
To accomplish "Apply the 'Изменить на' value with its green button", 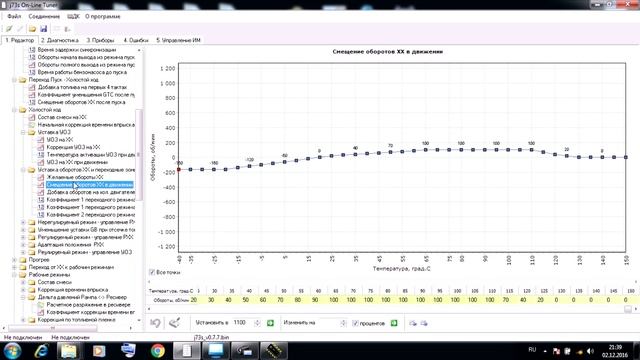I will [x=394, y=323].
